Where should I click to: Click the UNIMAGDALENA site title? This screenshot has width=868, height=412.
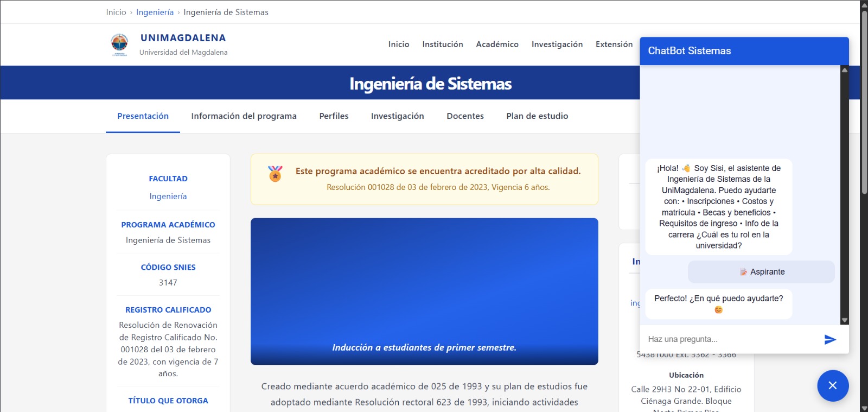pos(183,38)
